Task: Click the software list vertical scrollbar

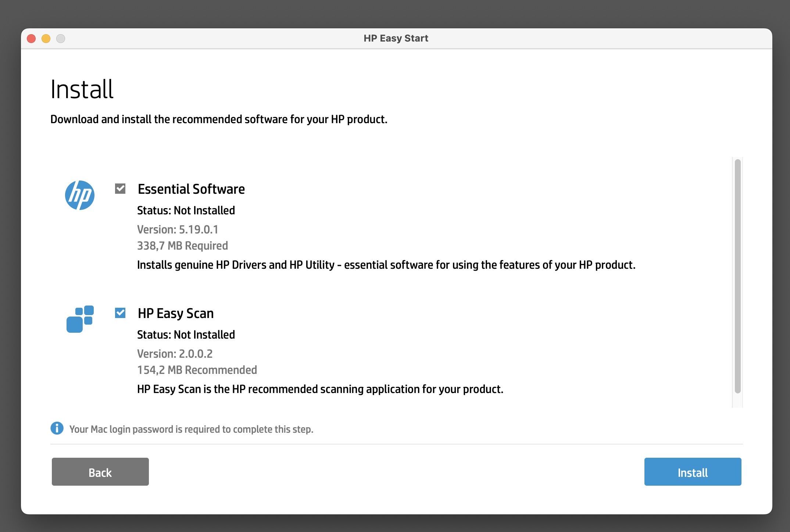Action: tap(737, 276)
